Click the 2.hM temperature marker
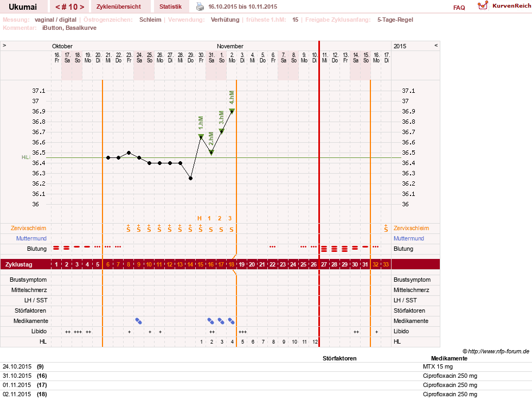Screen dimensions: 532x412 211,153
